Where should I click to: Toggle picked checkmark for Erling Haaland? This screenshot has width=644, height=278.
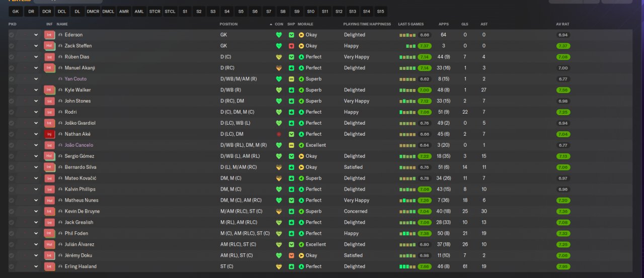[12, 266]
